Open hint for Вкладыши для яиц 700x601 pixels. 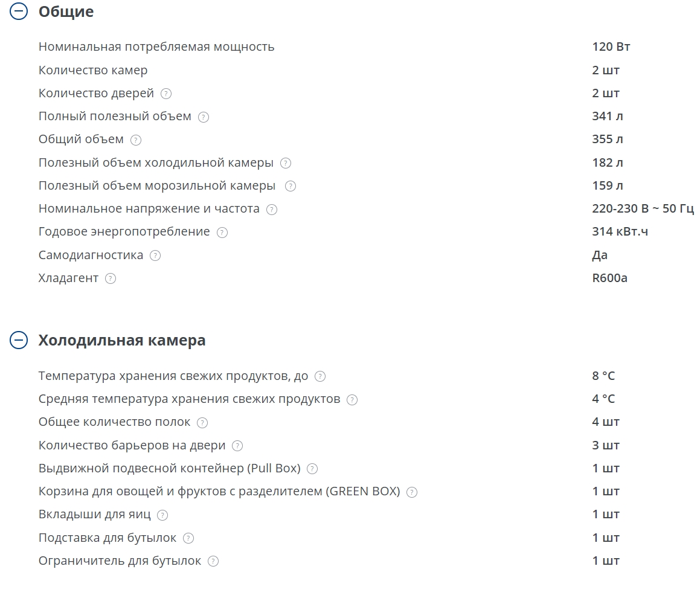(162, 515)
